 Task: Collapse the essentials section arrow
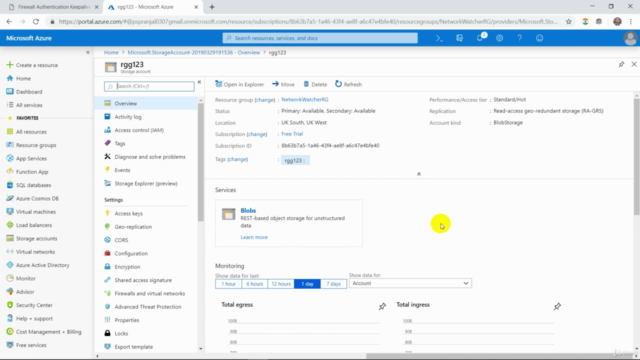(419, 174)
